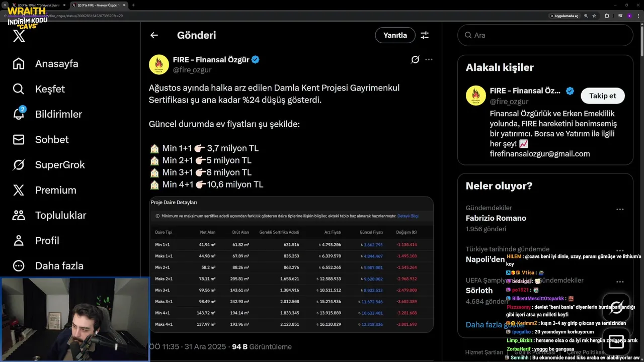
Task: Open the post's three-dot more menu
Action: click(429, 59)
